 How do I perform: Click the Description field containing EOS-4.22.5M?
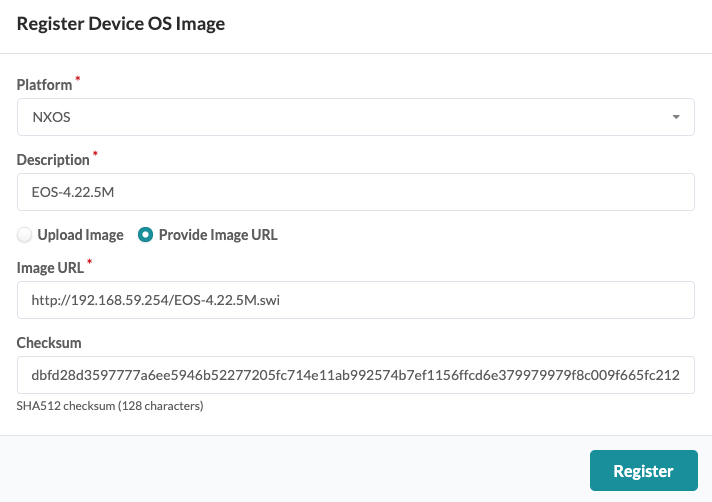click(355, 192)
